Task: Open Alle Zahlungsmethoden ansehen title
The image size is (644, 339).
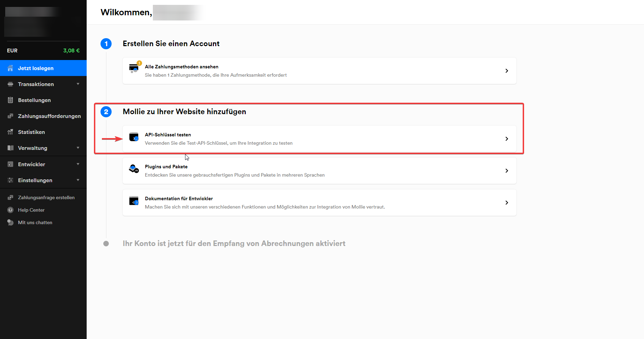Action: [182, 67]
